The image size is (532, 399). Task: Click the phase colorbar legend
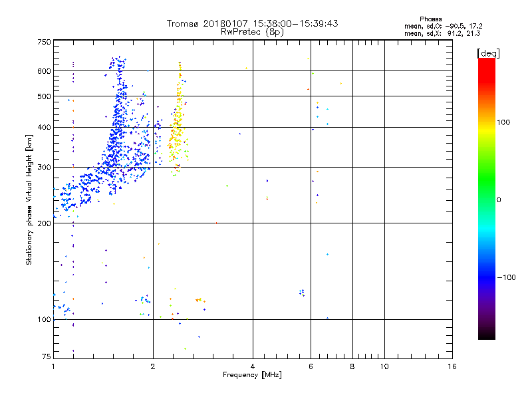click(x=487, y=198)
